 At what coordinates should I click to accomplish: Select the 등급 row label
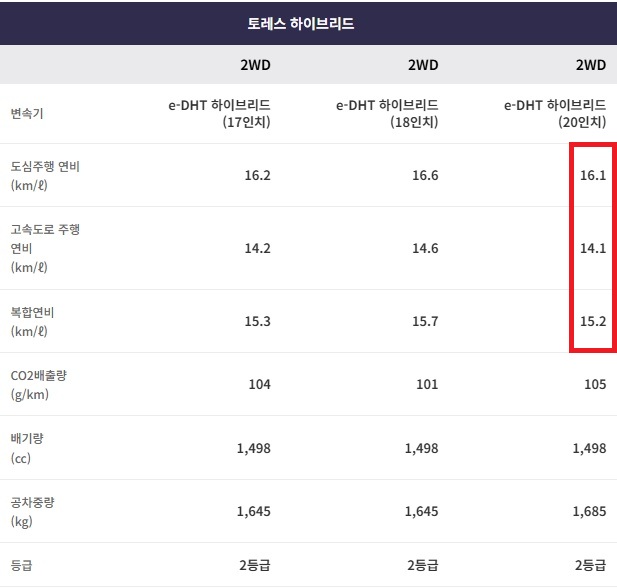pyautogui.click(x=21, y=565)
